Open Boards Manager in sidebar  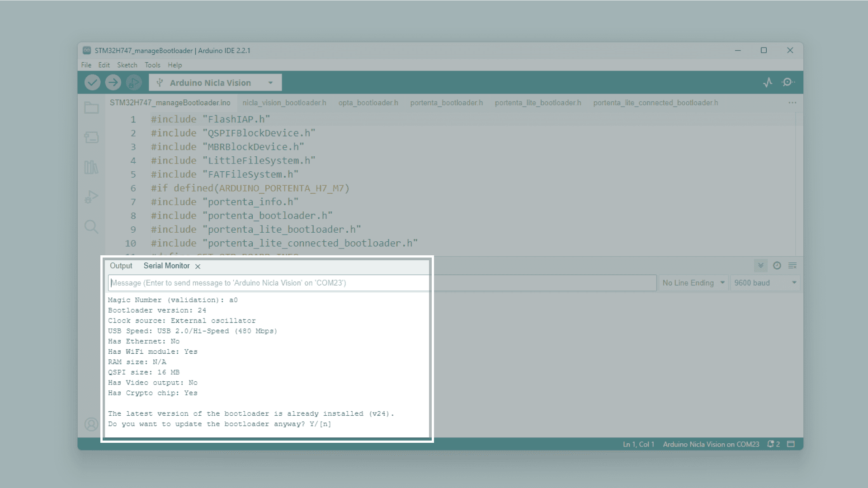(91, 137)
